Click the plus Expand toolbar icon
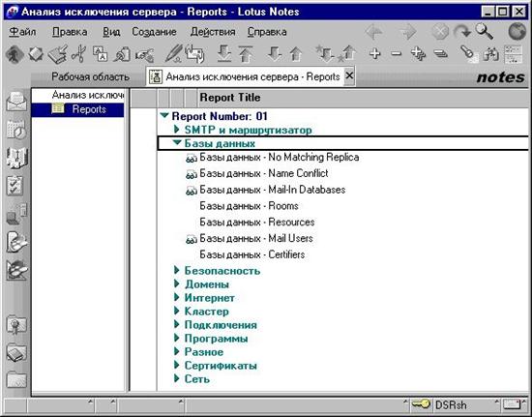The height and width of the screenshot is (417, 532). point(375,53)
